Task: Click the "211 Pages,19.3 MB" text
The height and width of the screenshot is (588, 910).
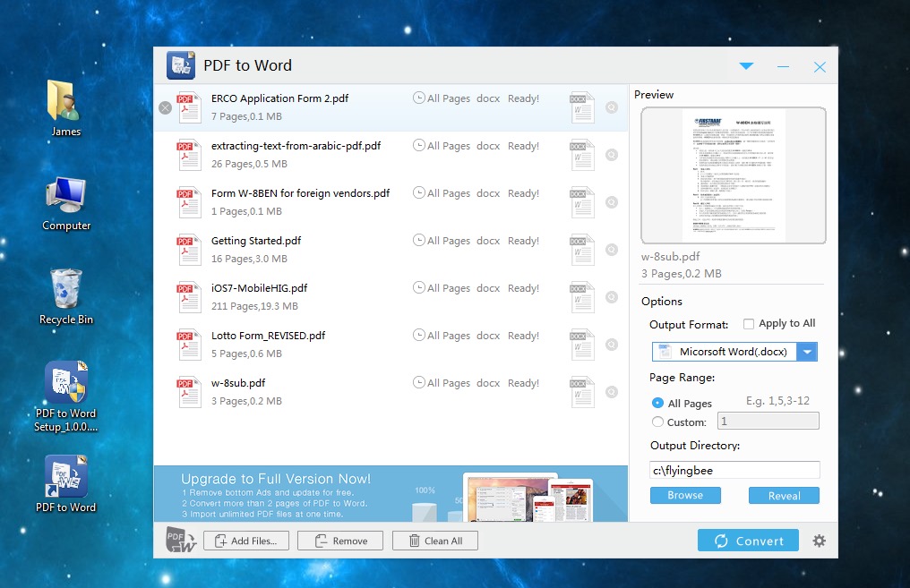Action: click(x=254, y=306)
